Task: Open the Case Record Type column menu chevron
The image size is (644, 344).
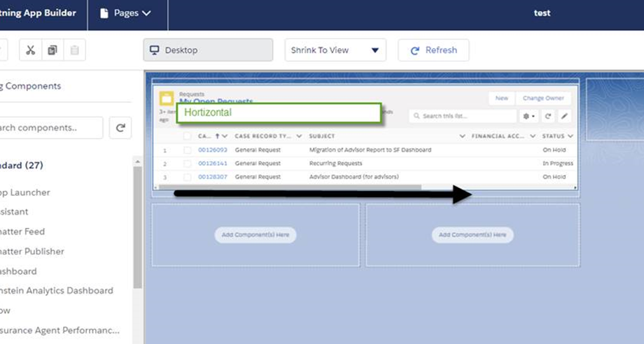Action: (299, 136)
